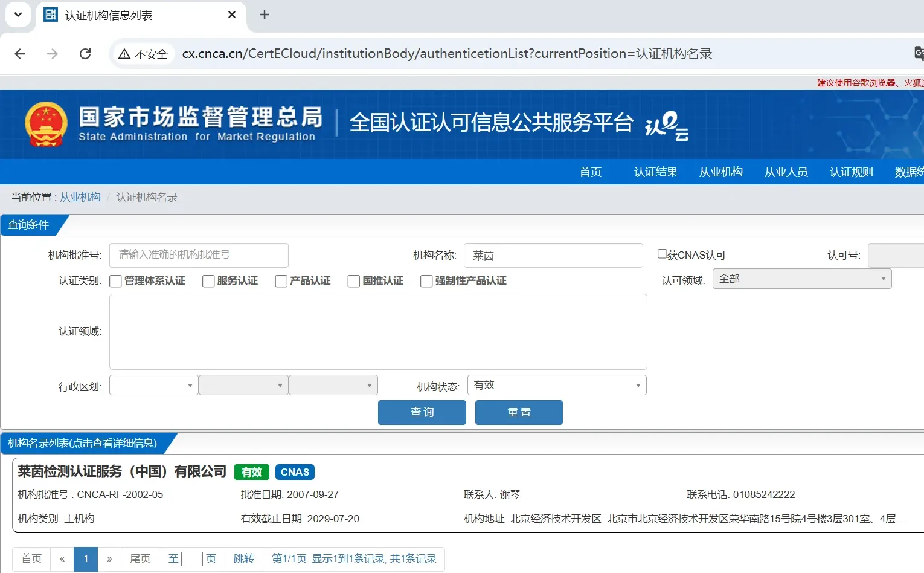Enable the 获CNAS认可 checkbox

[662, 254]
